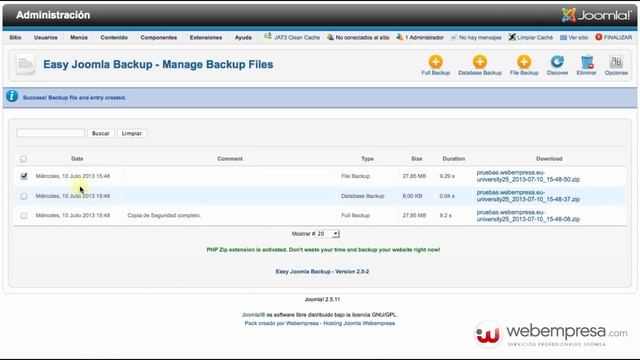Open the Webempresa footer link
The width and height of the screenshot is (640, 360).
click(302, 323)
